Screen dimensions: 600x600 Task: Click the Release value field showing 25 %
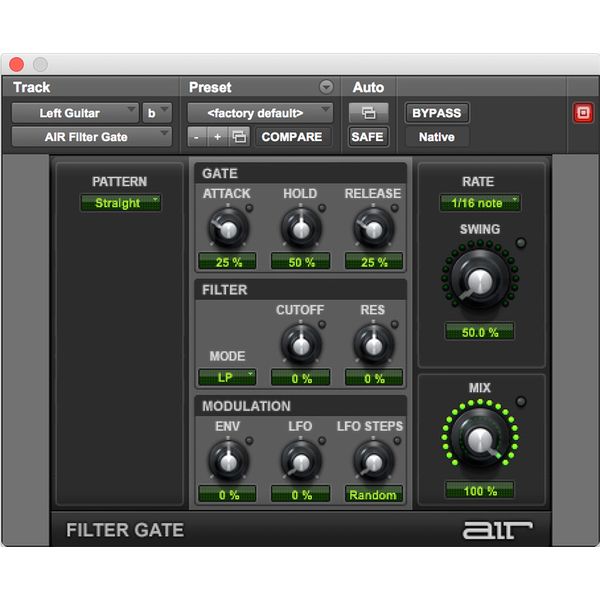374,262
